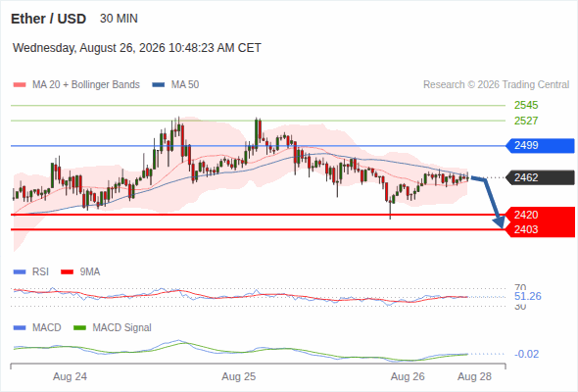Click the 2527 resistance level label
The width and height of the screenshot is (578, 392).
[526, 121]
